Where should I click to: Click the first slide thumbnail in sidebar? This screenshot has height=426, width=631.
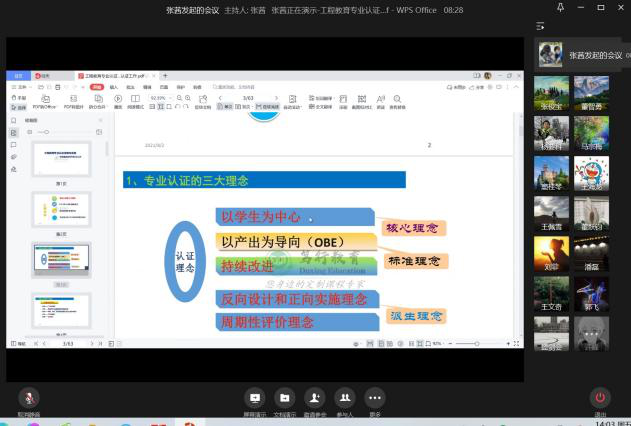pyautogui.click(x=61, y=160)
